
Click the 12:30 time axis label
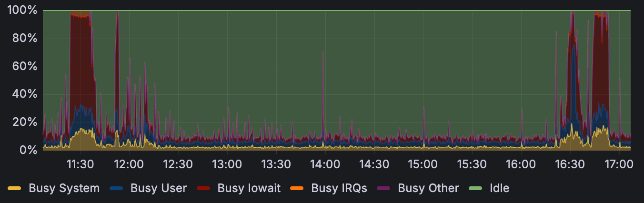[x=178, y=164]
